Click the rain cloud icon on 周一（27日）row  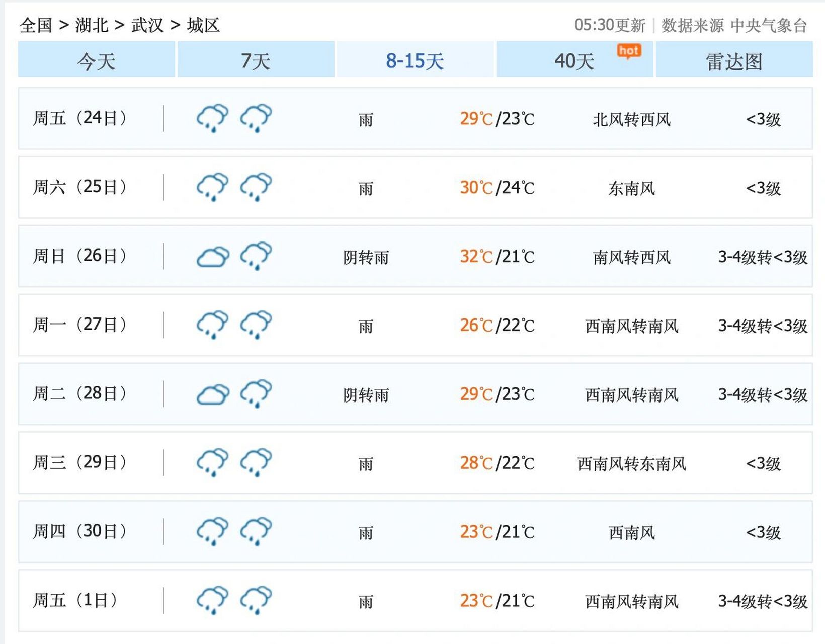(x=212, y=325)
